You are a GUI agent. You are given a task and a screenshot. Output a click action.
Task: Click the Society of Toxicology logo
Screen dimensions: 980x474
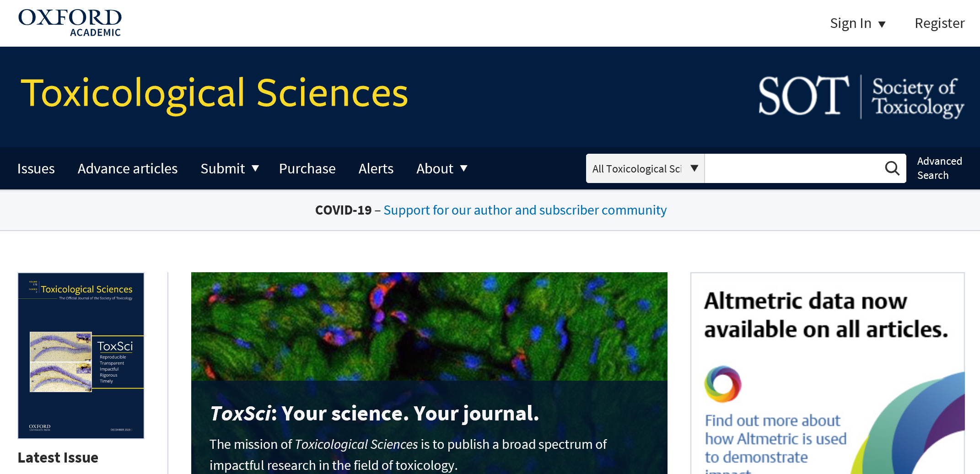click(861, 97)
